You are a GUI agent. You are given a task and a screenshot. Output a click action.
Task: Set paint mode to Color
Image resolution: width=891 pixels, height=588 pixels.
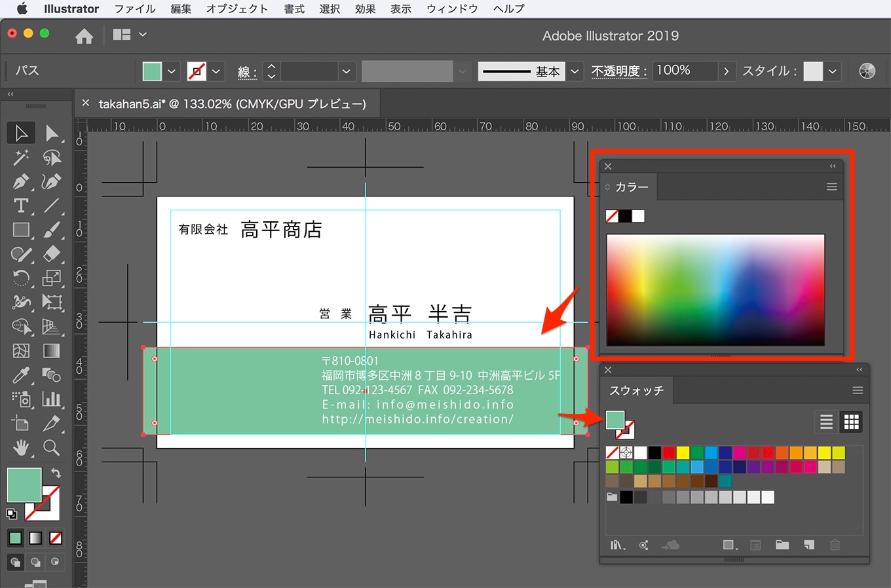point(15,538)
